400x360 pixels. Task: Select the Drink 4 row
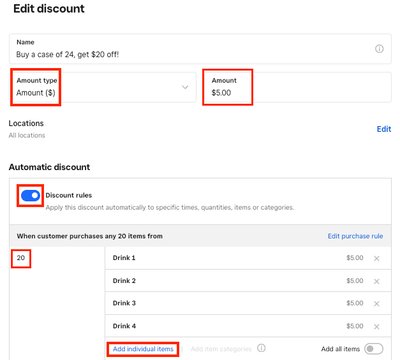pos(248,326)
